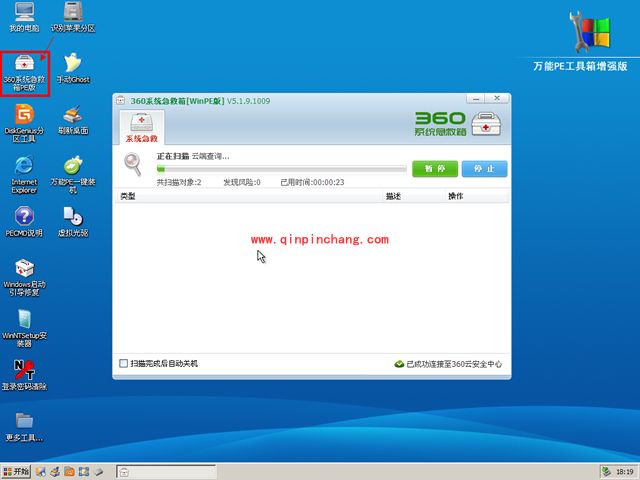Click the magnifier scan icon in 360 window
The image size is (640, 480).
coord(133,164)
